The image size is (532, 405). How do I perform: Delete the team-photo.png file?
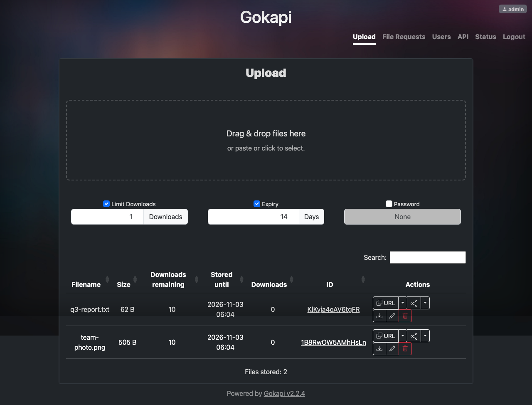pyautogui.click(x=405, y=349)
